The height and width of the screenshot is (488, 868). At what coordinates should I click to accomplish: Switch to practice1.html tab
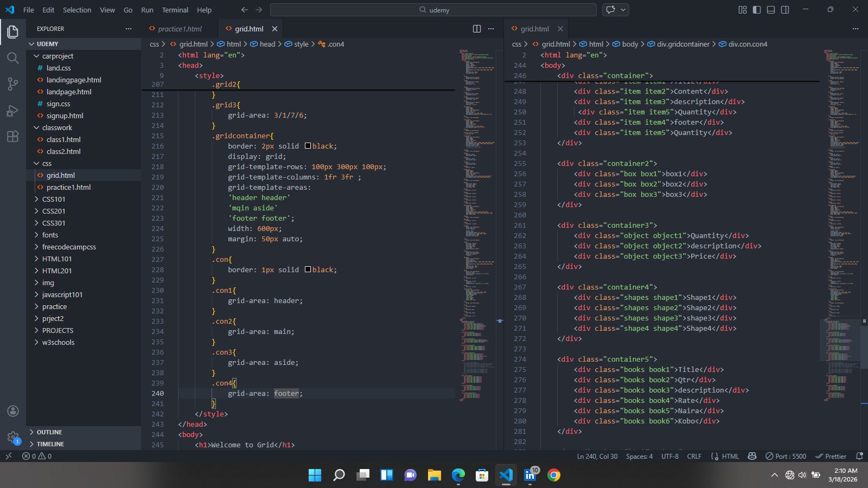[x=180, y=29]
